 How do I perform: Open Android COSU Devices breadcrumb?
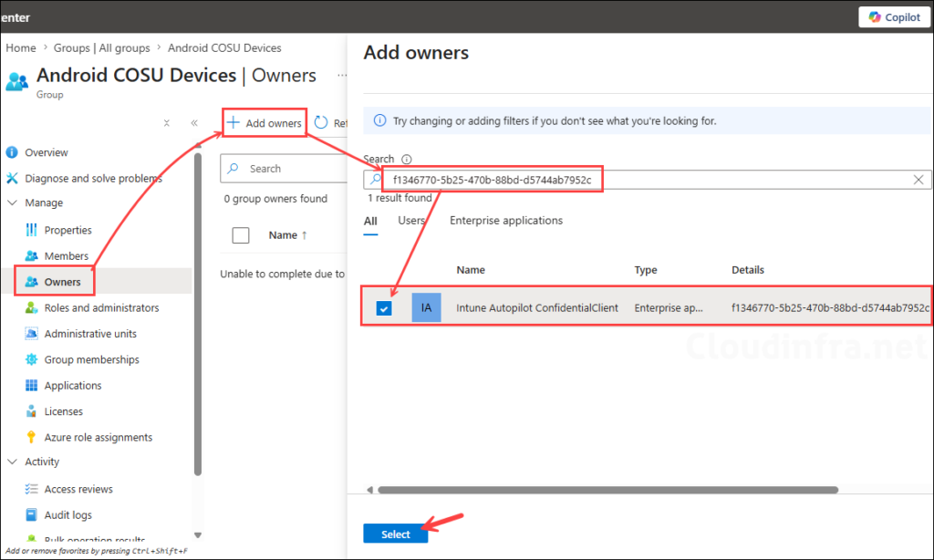click(224, 47)
